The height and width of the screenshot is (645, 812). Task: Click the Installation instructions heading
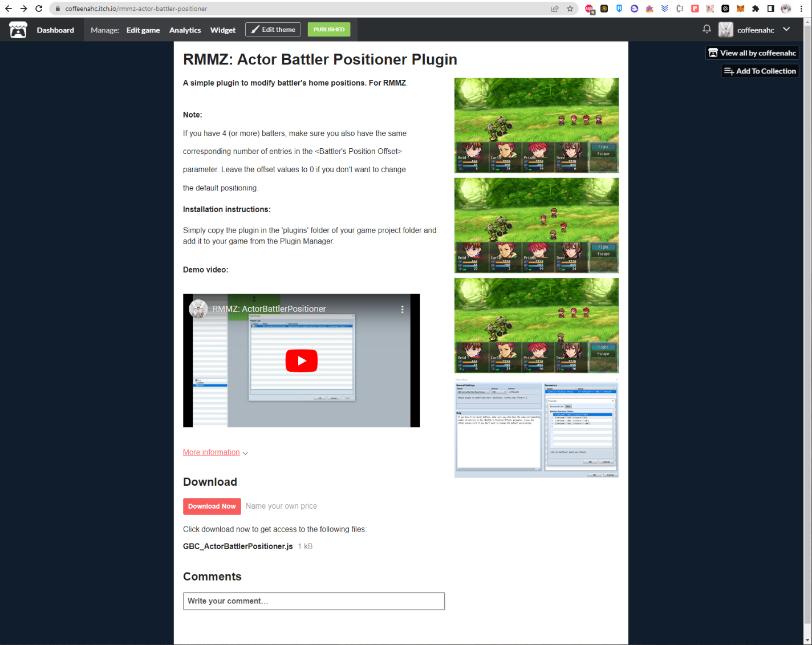point(227,209)
